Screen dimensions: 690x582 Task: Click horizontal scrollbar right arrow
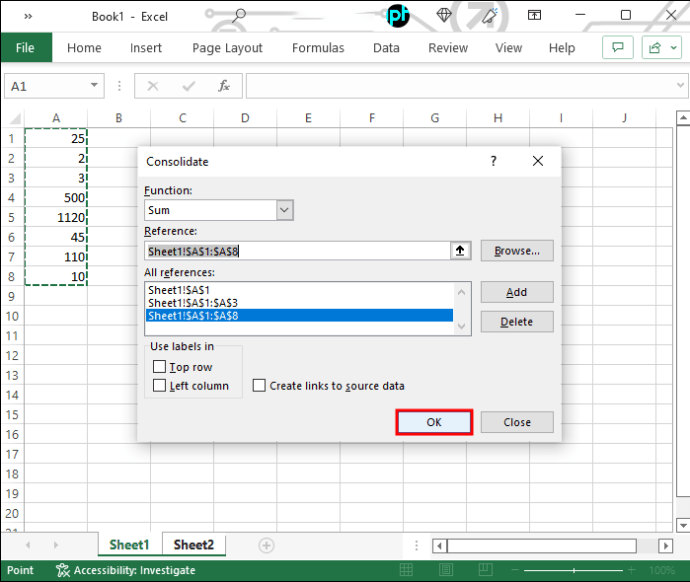pos(666,546)
